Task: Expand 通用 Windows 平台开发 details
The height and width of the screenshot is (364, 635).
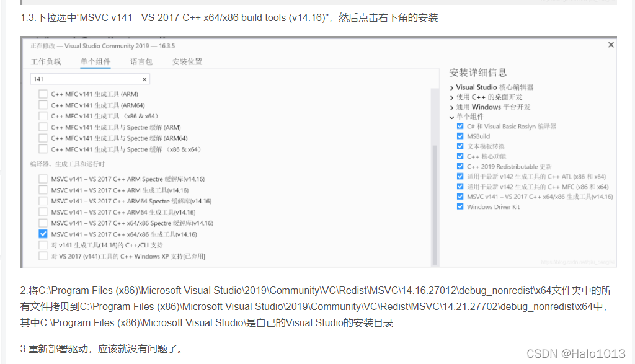Action: click(451, 107)
